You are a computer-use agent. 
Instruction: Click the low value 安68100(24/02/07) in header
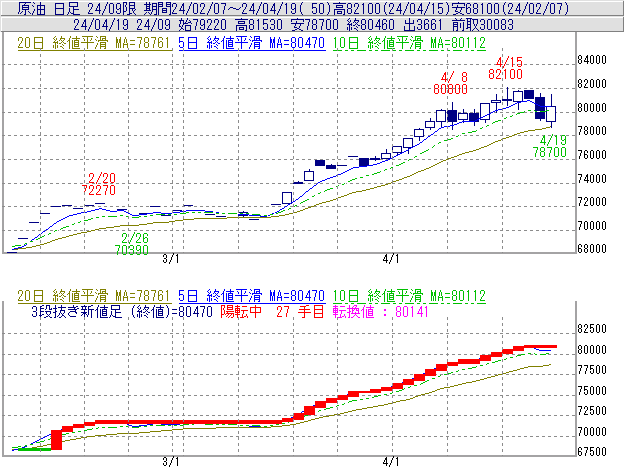click(x=510, y=8)
